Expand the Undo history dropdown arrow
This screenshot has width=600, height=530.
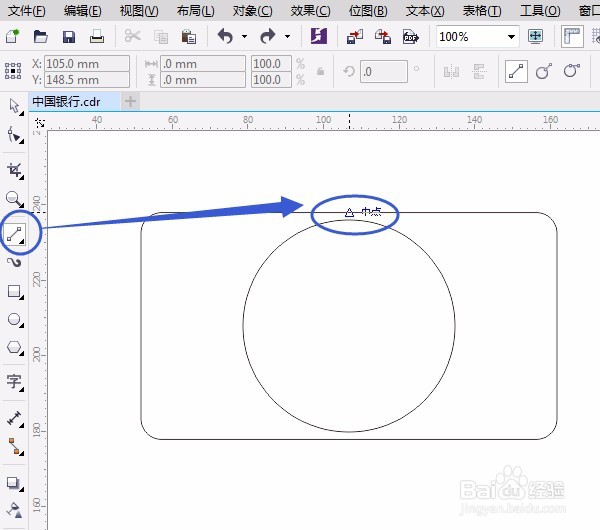[x=244, y=37]
